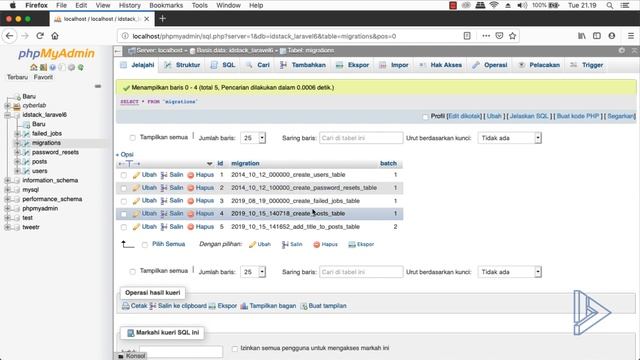Open the Cari search tab
This screenshot has height=360, width=640.
point(258,65)
